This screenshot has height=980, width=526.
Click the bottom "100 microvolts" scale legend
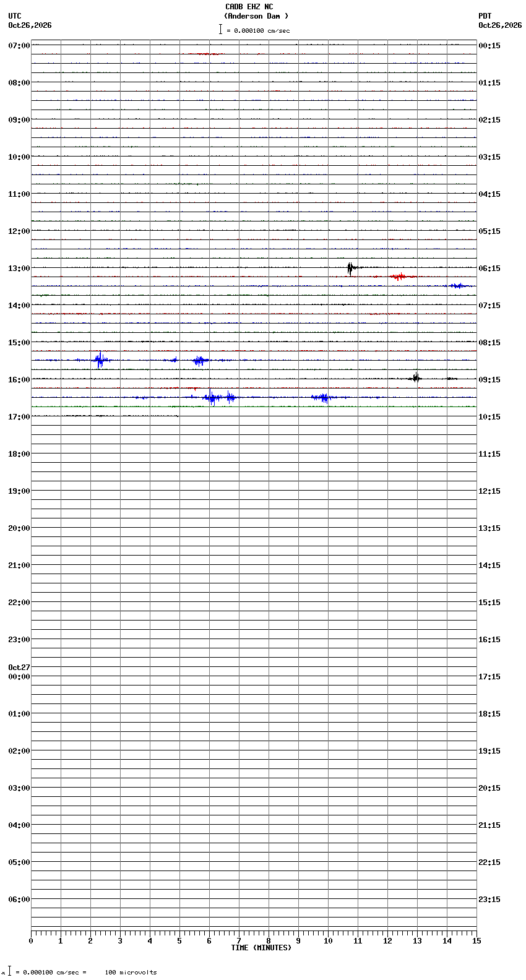131,973
